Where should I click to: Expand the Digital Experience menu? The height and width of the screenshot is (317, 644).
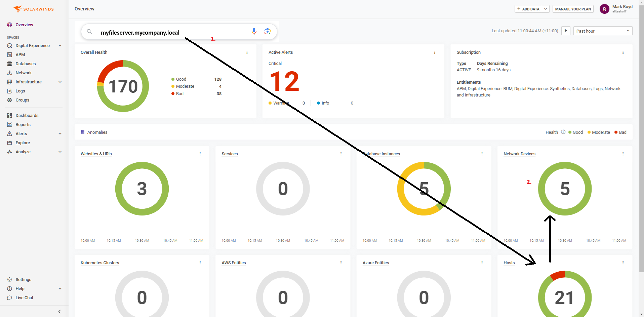60,46
